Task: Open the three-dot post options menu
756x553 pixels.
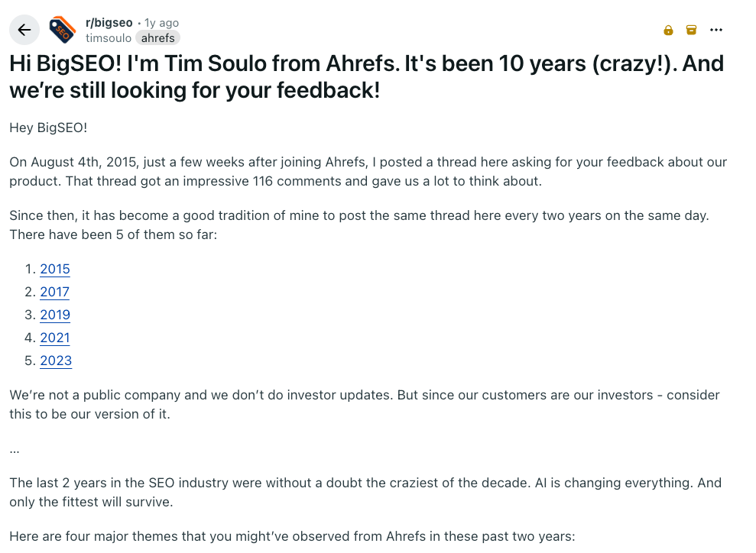Action: (716, 31)
